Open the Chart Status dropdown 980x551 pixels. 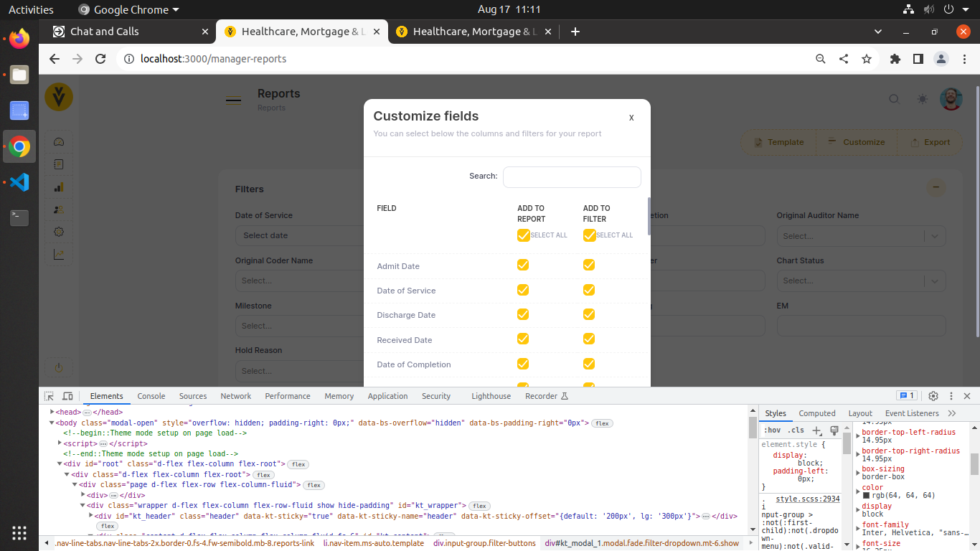pos(860,281)
